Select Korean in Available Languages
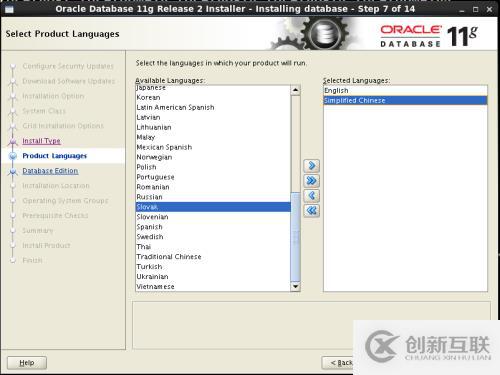 213,97
